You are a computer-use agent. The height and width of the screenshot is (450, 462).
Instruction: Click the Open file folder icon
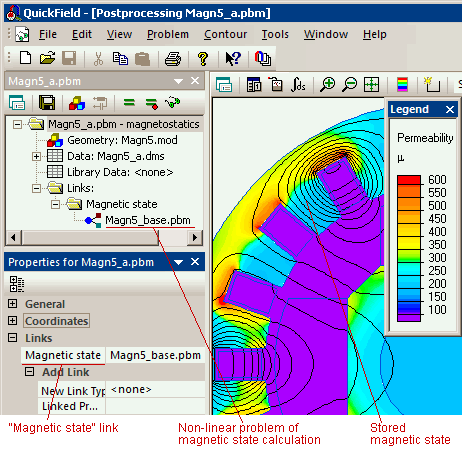click(47, 58)
